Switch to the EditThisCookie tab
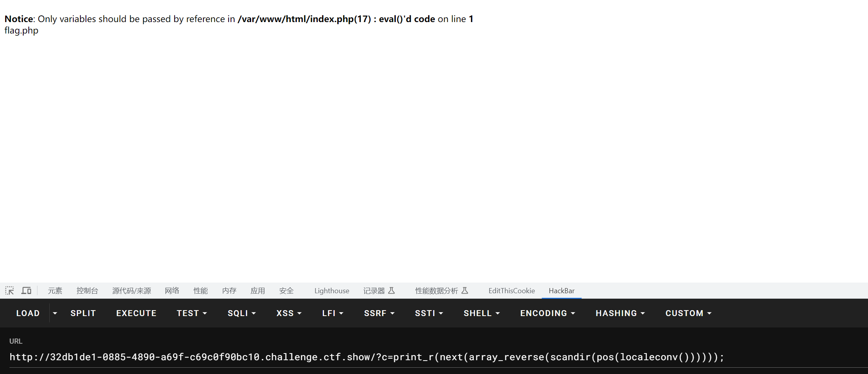 tap(511, 291)
